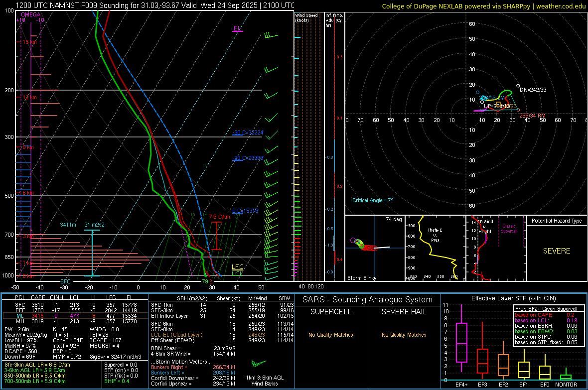Click the -30 C=32224' height label
The image size is (588, 390).
[x=248, y=132]
